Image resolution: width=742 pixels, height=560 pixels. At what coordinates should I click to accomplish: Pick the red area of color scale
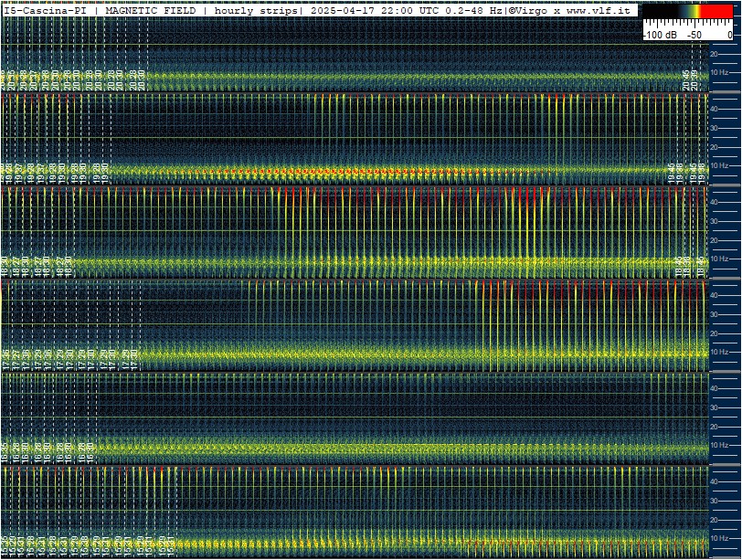click(716, 11)
